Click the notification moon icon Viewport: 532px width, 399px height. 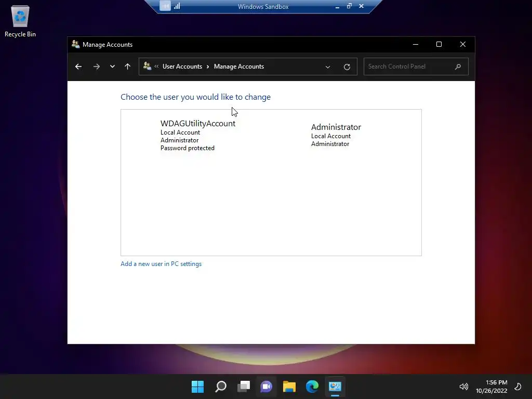click(518, 387)
